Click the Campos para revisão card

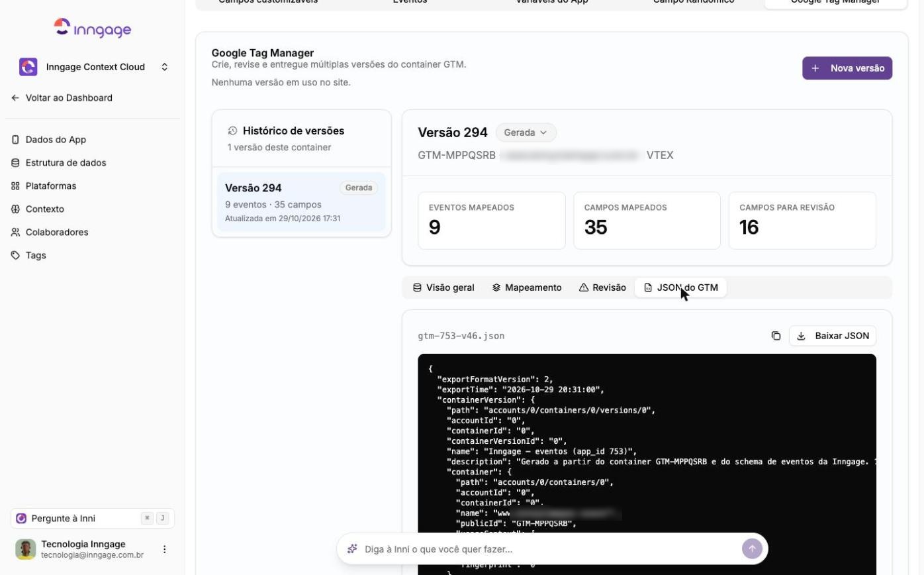coord(802,221)
